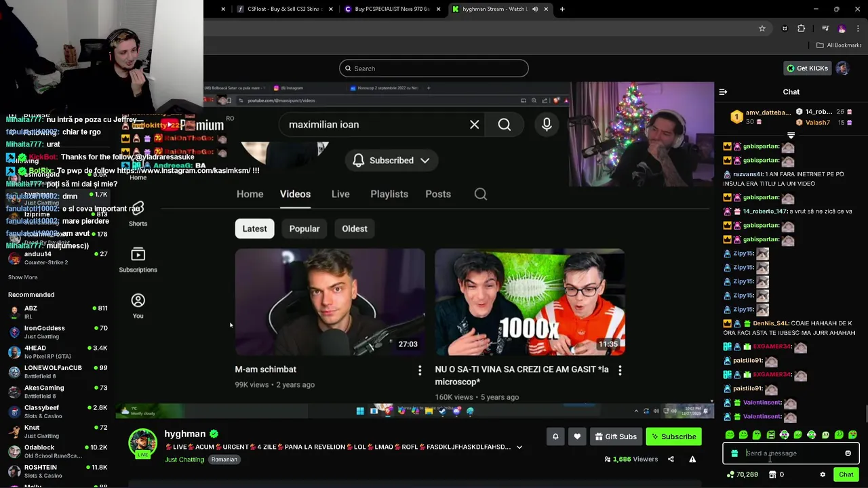Click the share stream icon

(x=671, y=459)
